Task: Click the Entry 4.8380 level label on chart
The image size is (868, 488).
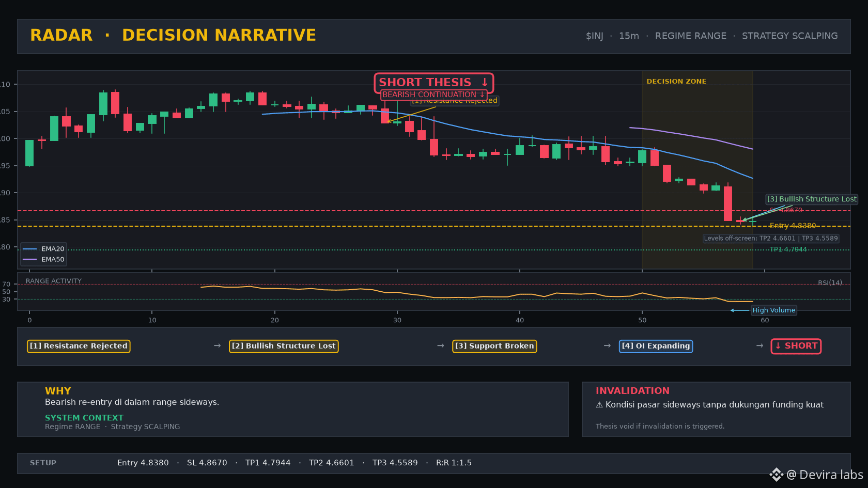Action: 793,226
